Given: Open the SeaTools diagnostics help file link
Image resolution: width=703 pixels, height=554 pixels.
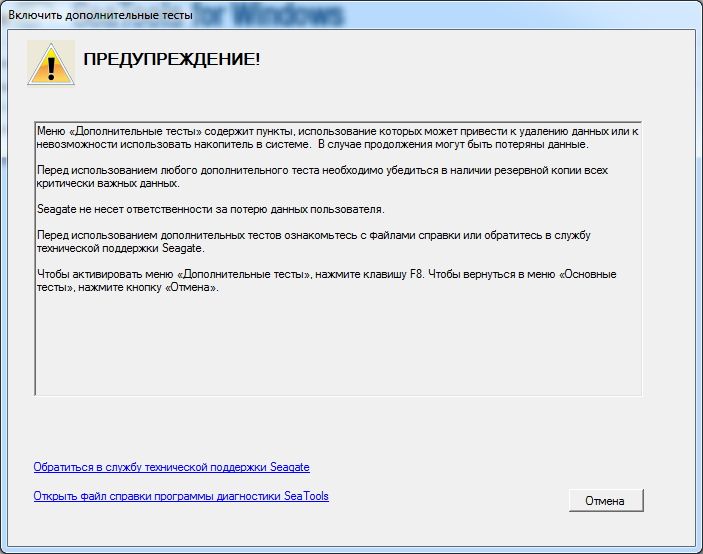Looking at the screenshot, I should point(180,496).
